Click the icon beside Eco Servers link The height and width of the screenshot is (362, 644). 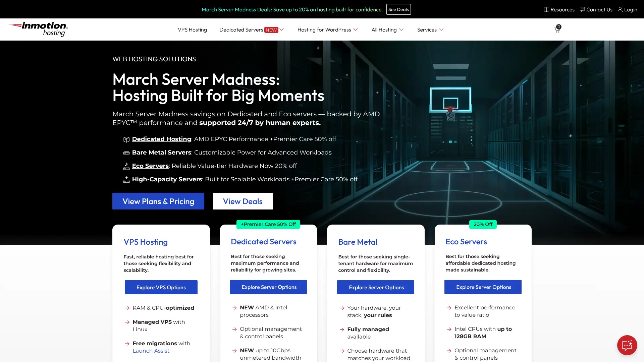pyautogui.click(x=126, y=166)
